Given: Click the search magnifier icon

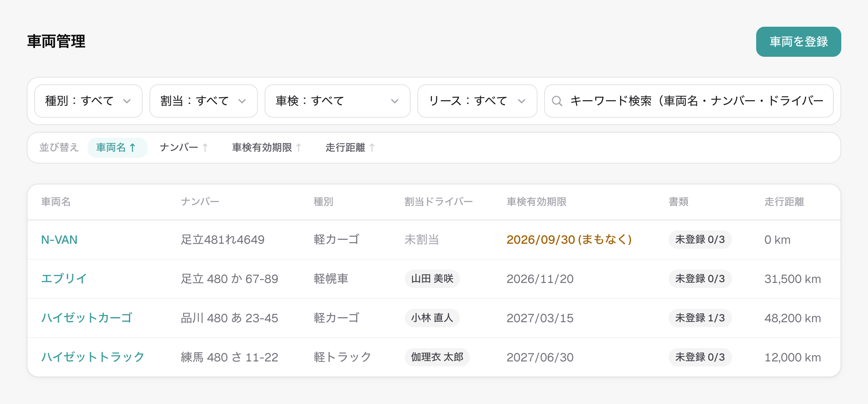Looking at the screenshot, I should click(557, 101).
